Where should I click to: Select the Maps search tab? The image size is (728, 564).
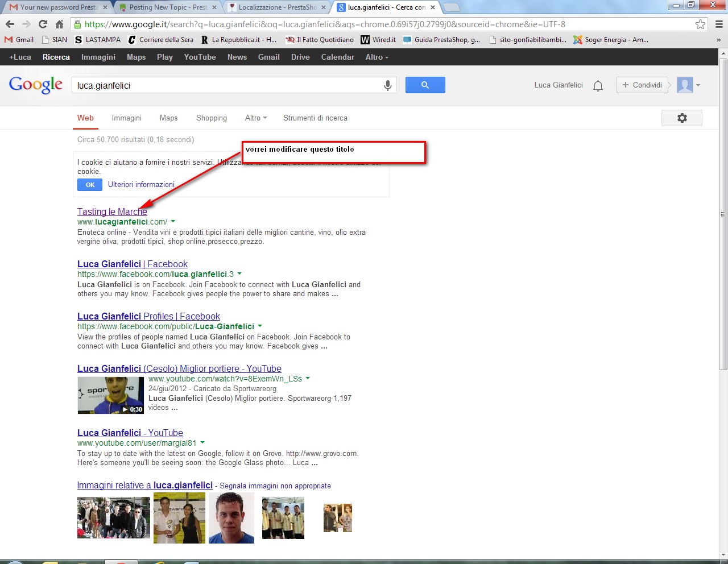click(x=168, y=118)
